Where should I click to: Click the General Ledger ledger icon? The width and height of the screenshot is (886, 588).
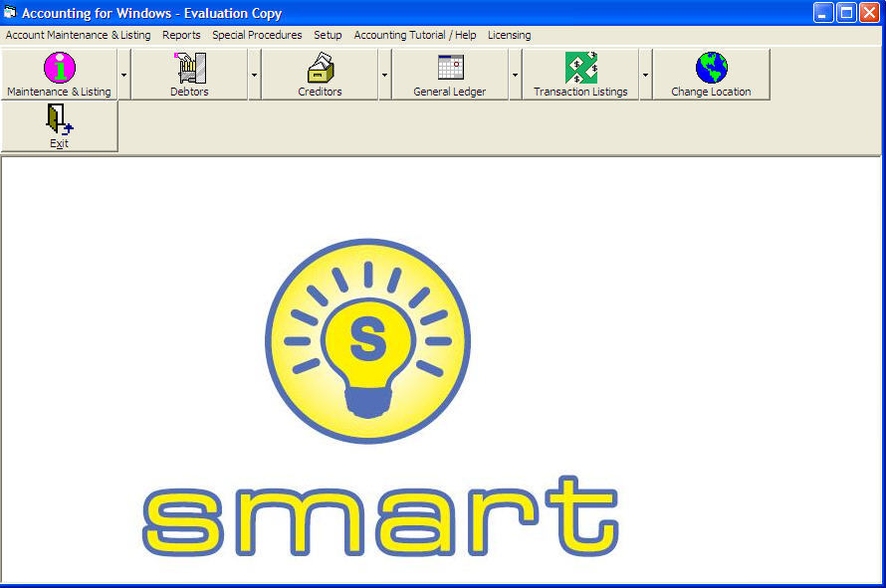tap(448, 68)
